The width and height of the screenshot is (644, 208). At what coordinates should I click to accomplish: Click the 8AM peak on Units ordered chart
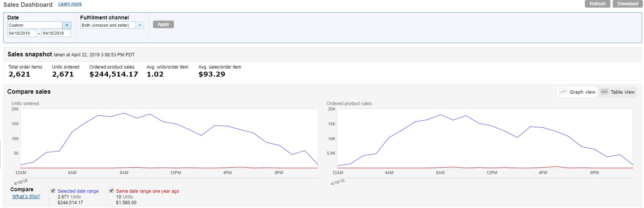pyautogui.click(x=124, y=113)
